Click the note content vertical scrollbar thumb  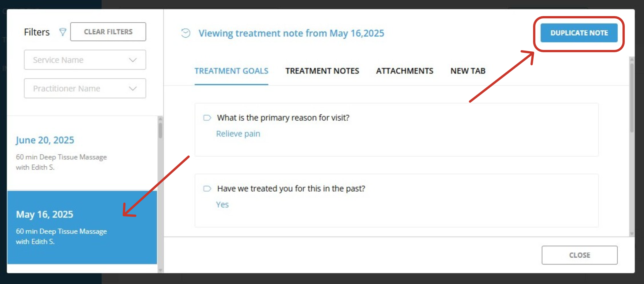pos(632,98)
